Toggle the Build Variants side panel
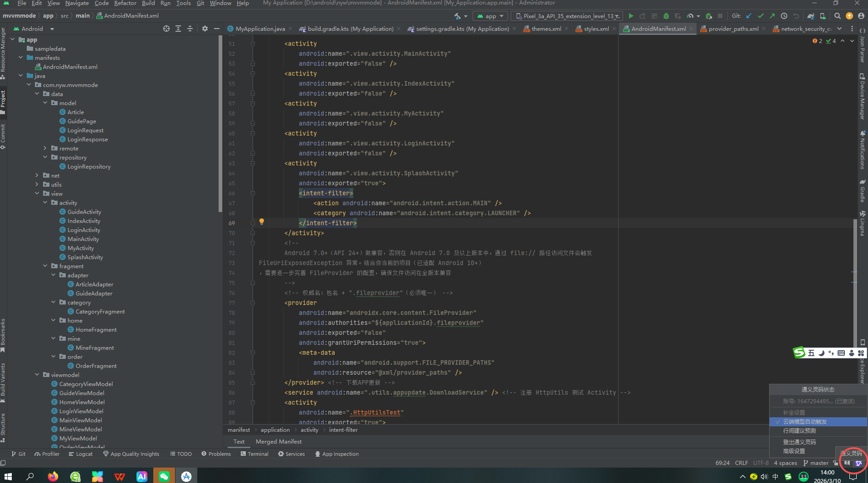This screenshot has height=483, width=868. (x=3, y=382)
